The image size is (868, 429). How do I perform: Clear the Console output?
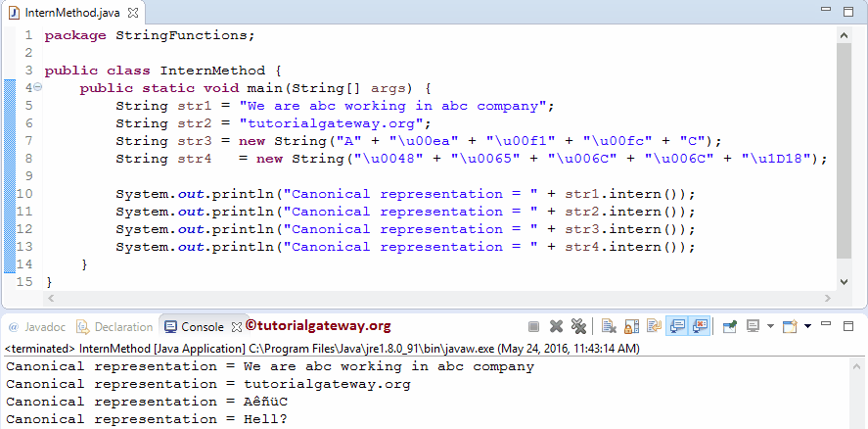[x=609, y=326]
